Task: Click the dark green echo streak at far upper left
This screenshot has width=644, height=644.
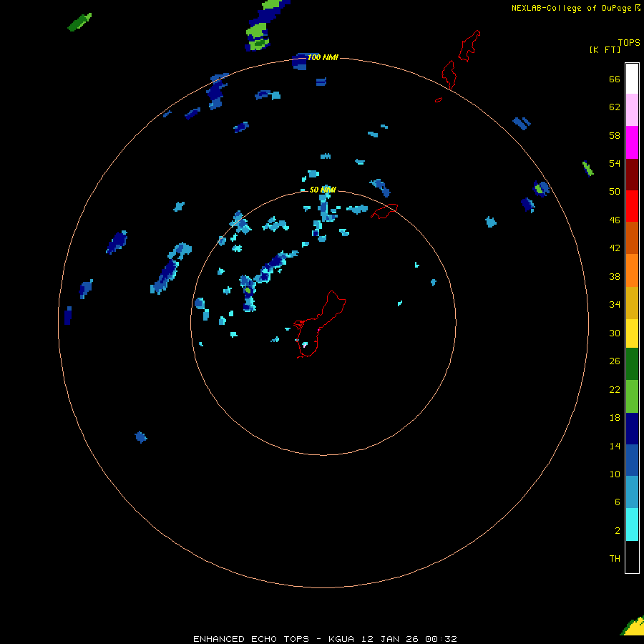Action: pyautogui.click(x=79, y=22)
